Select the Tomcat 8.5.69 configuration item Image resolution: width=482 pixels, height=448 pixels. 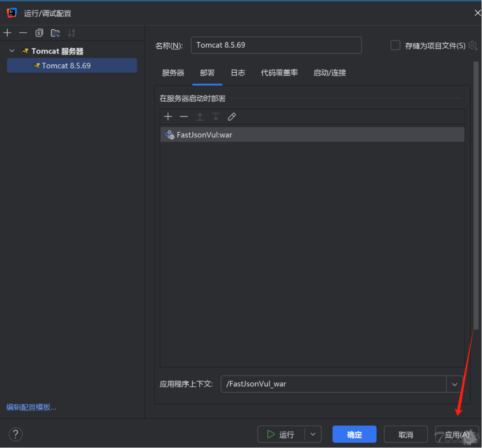[72, 66]
